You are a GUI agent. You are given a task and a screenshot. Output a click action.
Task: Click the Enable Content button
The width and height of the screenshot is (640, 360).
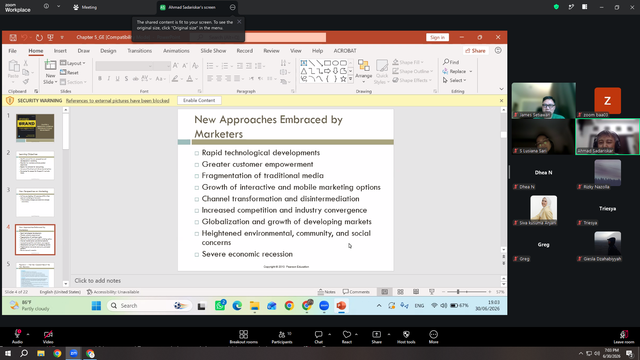(199, 100)
